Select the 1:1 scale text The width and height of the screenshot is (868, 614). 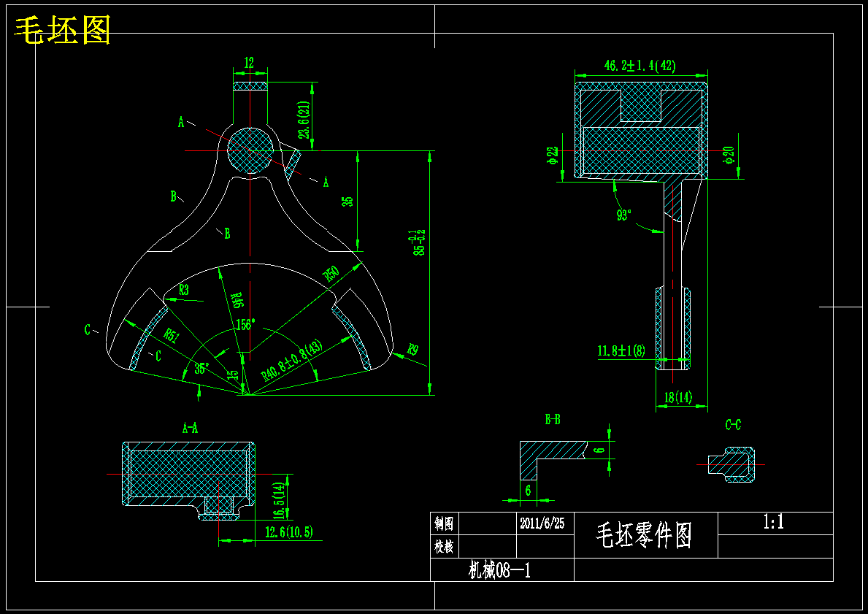click(x=773, y=521)
